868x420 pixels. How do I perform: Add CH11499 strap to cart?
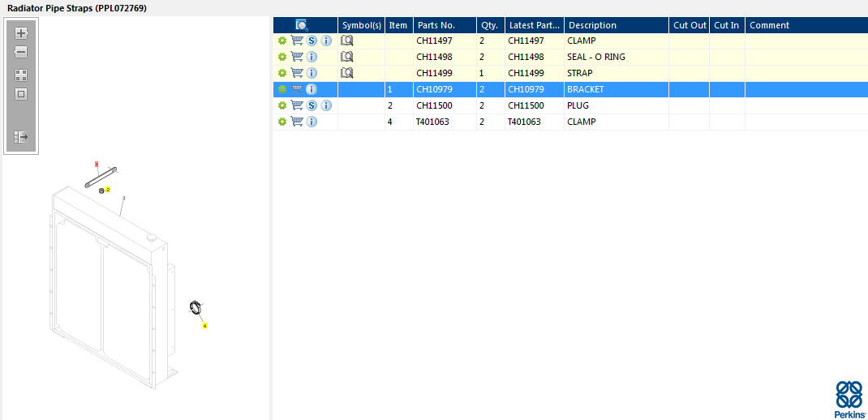click(297, 72)
